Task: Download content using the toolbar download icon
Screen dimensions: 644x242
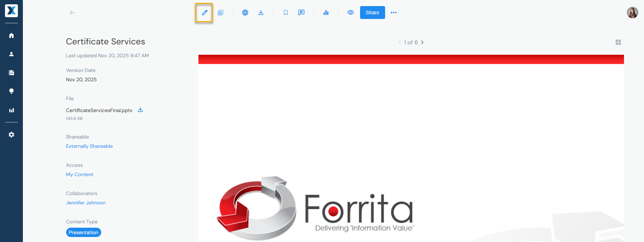Action: click(x=261, y=13)
